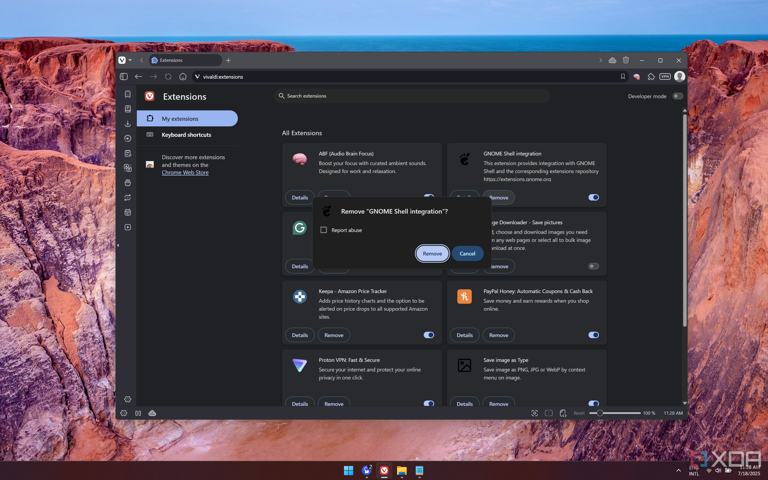Disable the Keepa Amazon Price Tracker toggle
Image resolution: width=768 pixels, height=480 pixels.
point(429,335)
